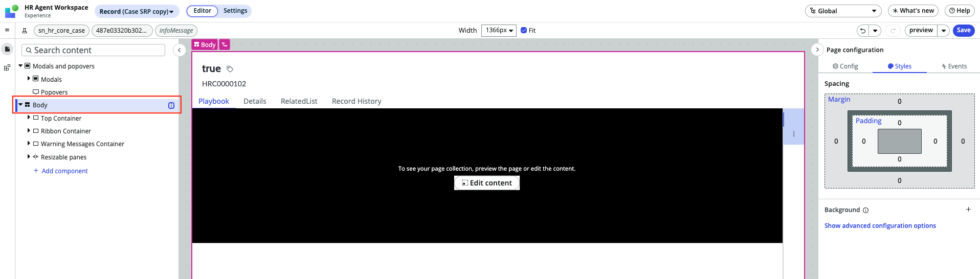Screen dimensions: 980x279
Task: Click hierarchy icon next to Body label
Action: coord(225,44)
